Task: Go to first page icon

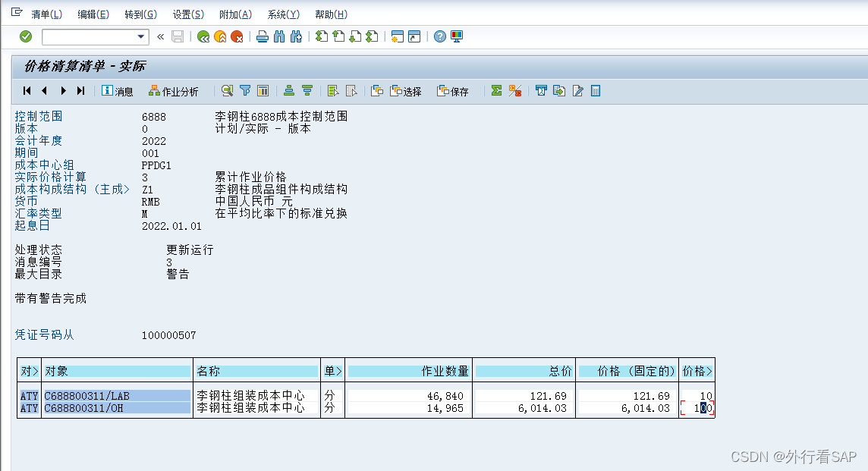Action: [x=322, y=36]
